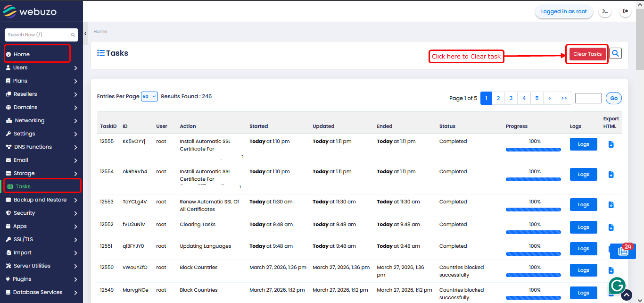644x303 pixels.
Task: Expand the Security sidebar menu
Action: click(41, 213)
